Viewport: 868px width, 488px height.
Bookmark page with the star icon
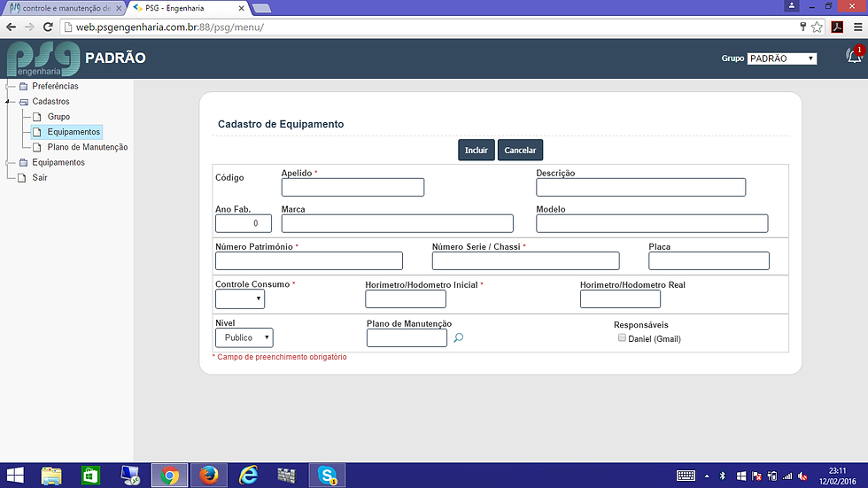click(817, 27)
